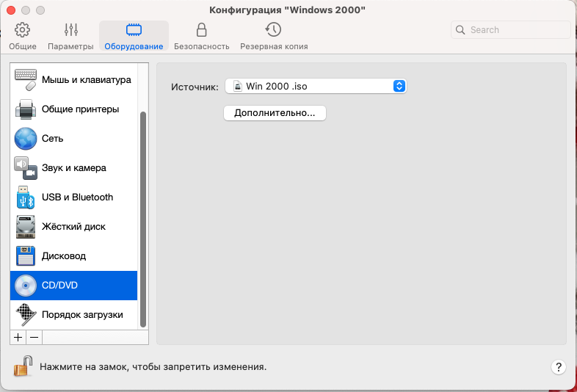Select the Сеть globe icon
The image size is (577, 392).
(x=26, y=138)
